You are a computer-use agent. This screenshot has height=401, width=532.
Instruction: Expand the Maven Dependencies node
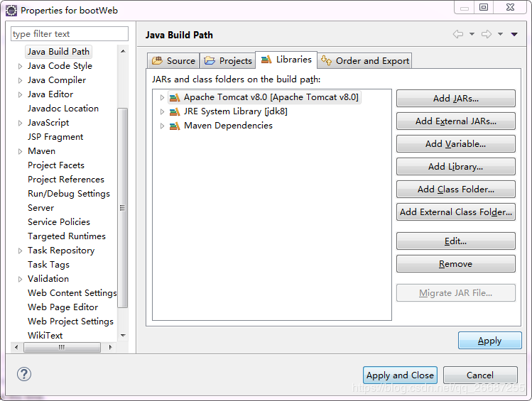point(162,126)
